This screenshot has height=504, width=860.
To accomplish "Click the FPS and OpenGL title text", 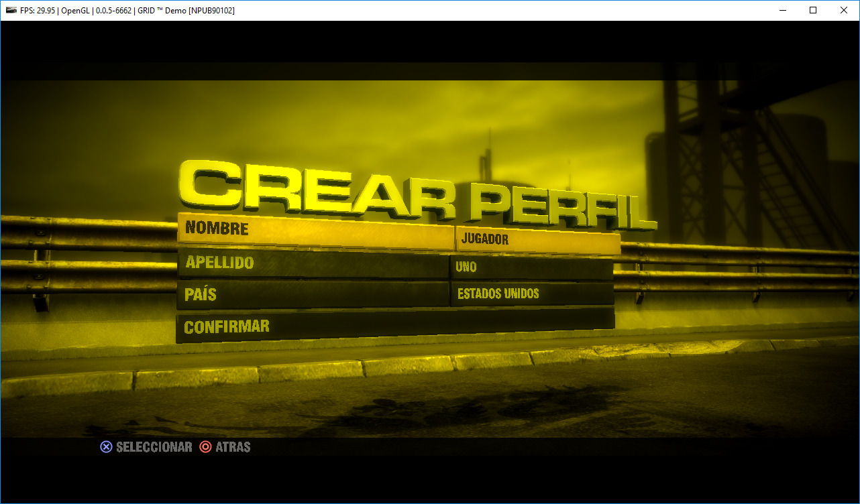I will click(127, 10).
